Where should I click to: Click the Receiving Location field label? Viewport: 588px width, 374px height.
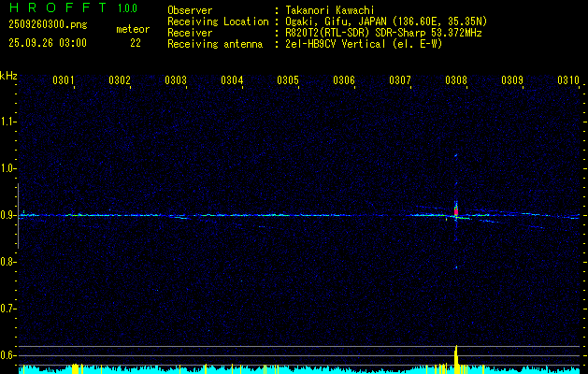(218, 22)
